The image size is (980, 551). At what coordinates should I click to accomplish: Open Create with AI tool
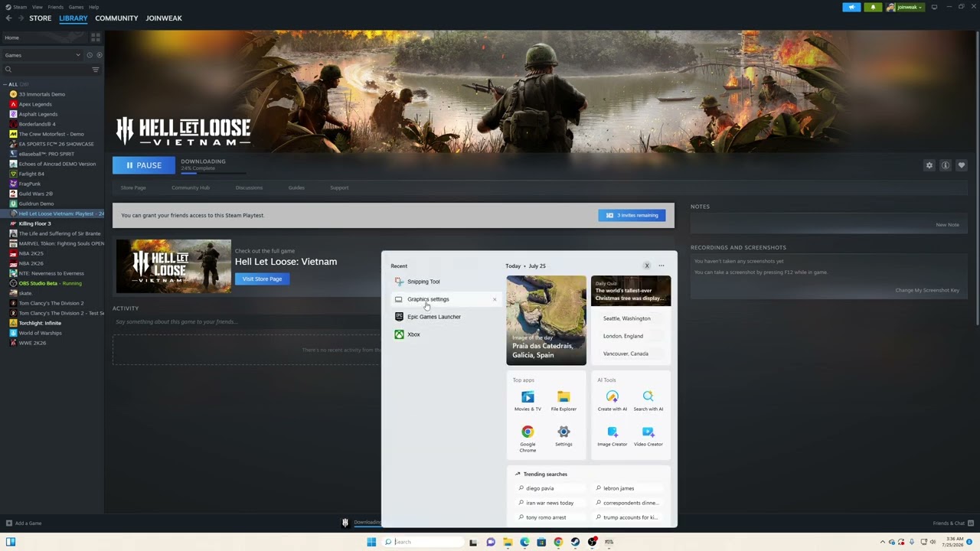612,400
